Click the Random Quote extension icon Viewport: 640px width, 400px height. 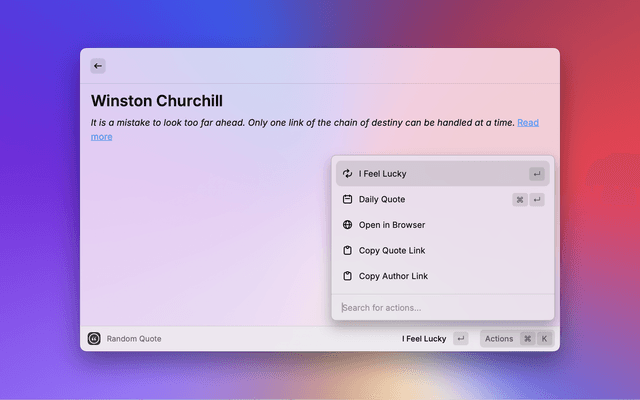click(x=94, y=339)
